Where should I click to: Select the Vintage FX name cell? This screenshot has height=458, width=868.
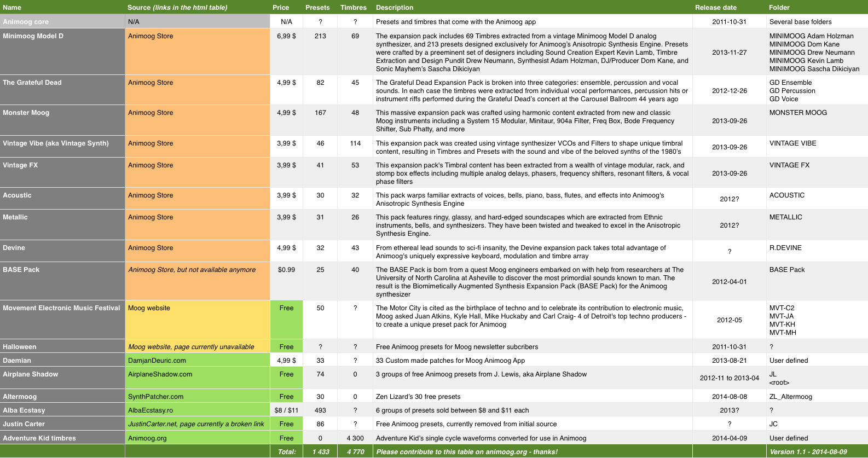click(62, 173)
